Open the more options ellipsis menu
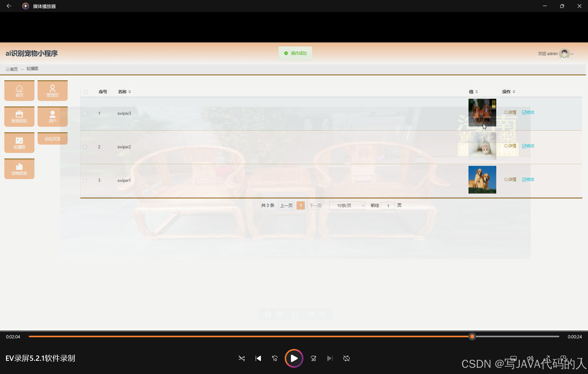Viewport: 588px width, 374px height. (580, 358)
